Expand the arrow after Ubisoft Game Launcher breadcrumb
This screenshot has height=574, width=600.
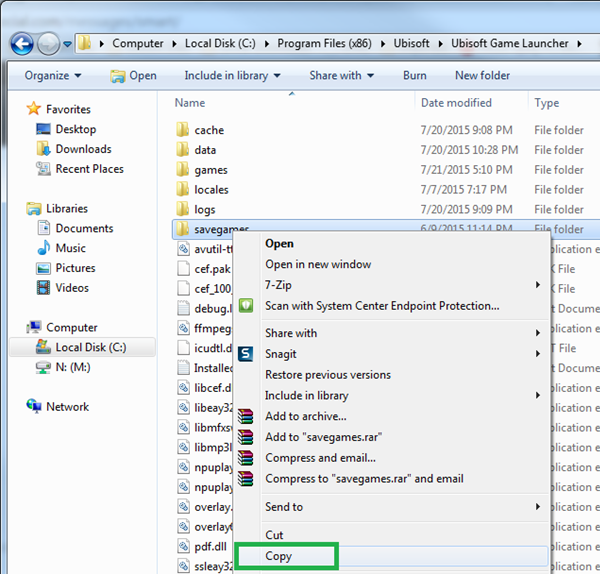click(580, 44)
